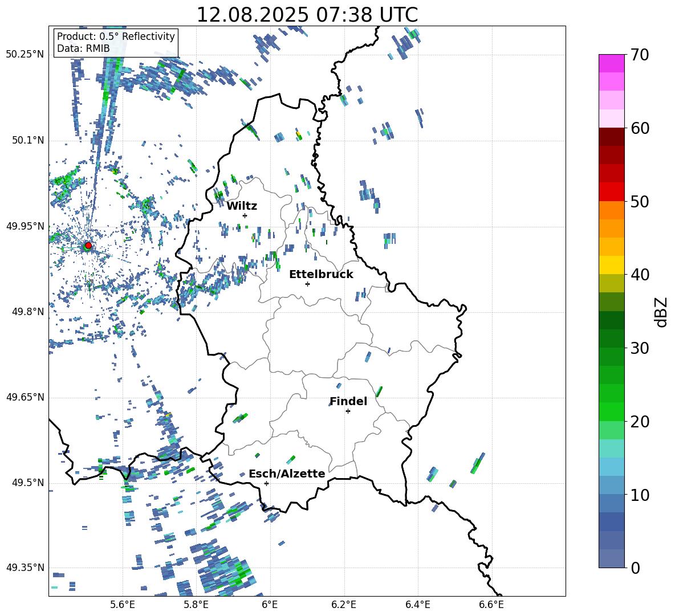Click the 49.95°N latitude label
Viewport: 675px width, 616px height.
(25, 226)
